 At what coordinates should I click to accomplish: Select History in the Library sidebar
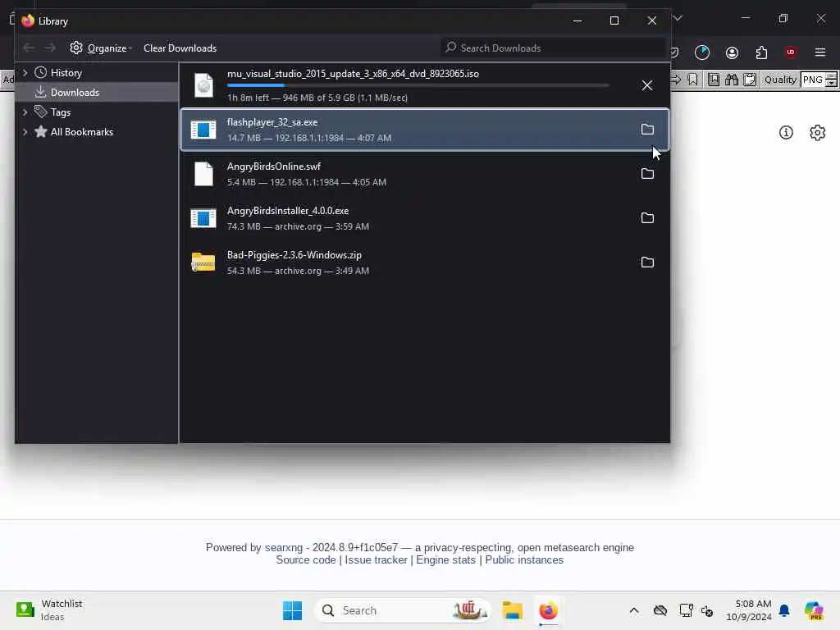[66, 72]
